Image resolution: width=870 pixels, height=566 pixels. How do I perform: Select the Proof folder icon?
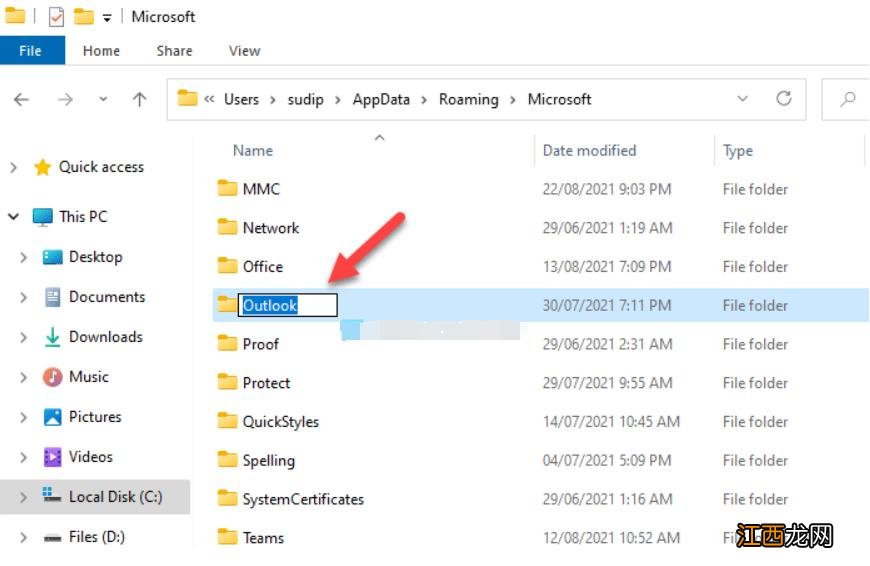tap(227, 343)
